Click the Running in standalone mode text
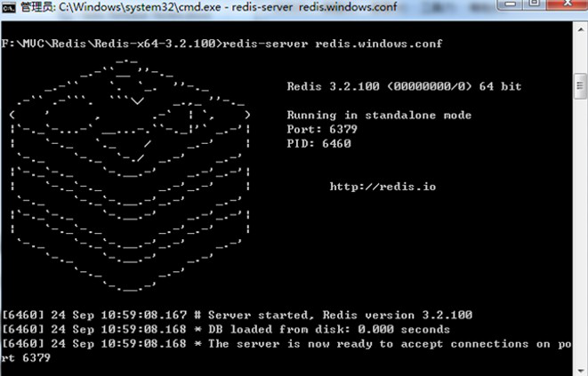588x376 pixels. tap(379, 115)
